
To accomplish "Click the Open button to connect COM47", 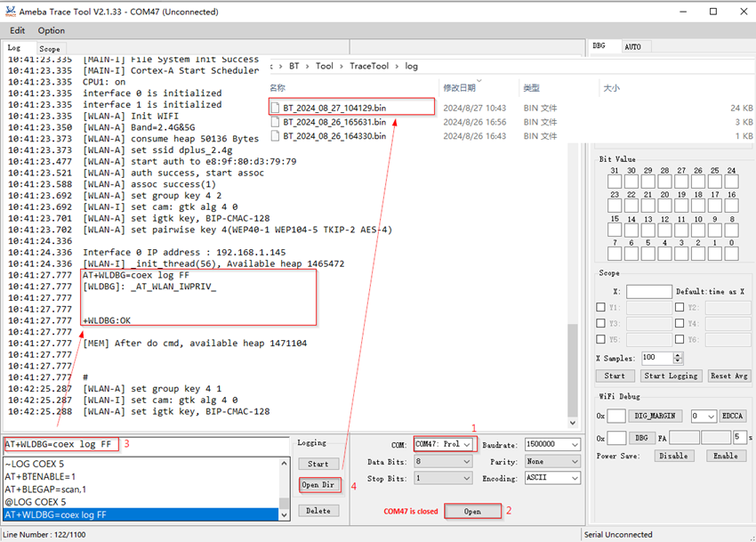I will 471,512.
